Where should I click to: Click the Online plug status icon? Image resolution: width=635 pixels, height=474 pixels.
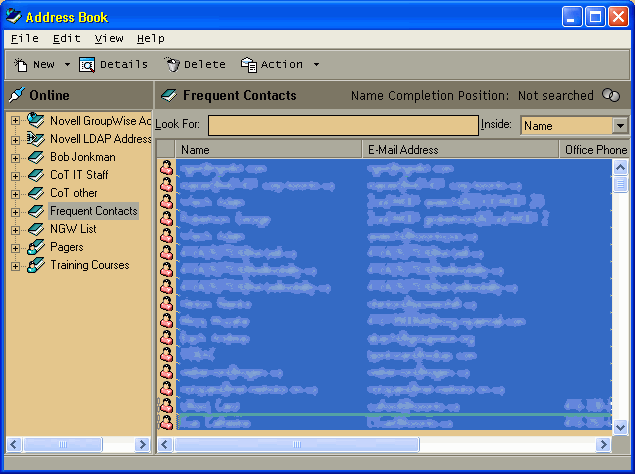(17, 95)
